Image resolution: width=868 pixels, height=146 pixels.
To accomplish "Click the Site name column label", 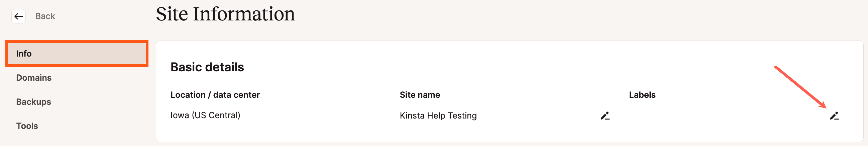I will [420, 95].
